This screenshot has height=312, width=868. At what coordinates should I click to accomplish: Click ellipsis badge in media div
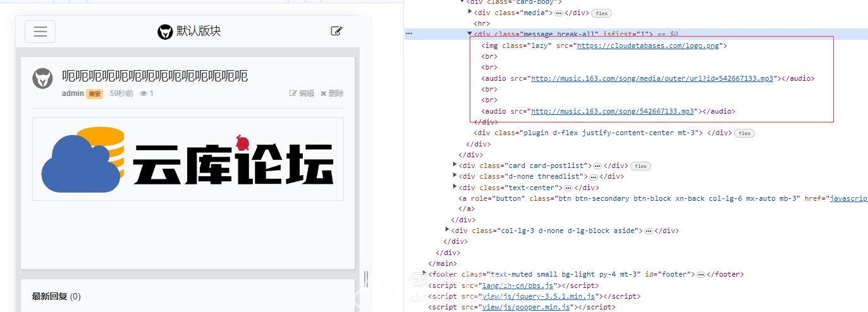(x=559, y=13)
